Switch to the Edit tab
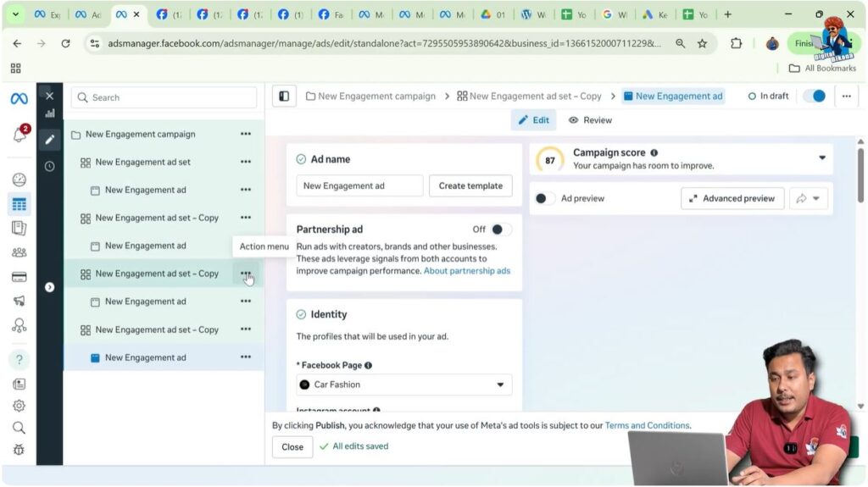Viewport: 868px width, 487px height. click(x=534, y=120)
